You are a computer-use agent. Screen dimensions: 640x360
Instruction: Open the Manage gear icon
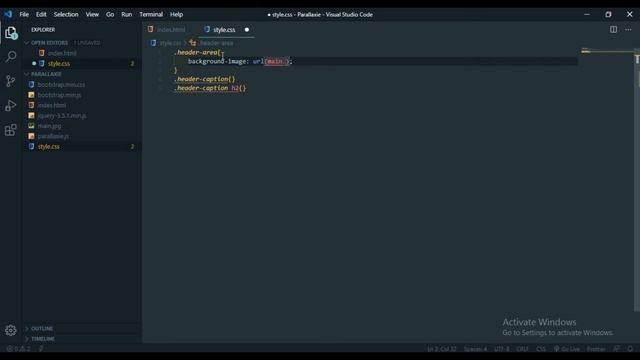[11, 330]
